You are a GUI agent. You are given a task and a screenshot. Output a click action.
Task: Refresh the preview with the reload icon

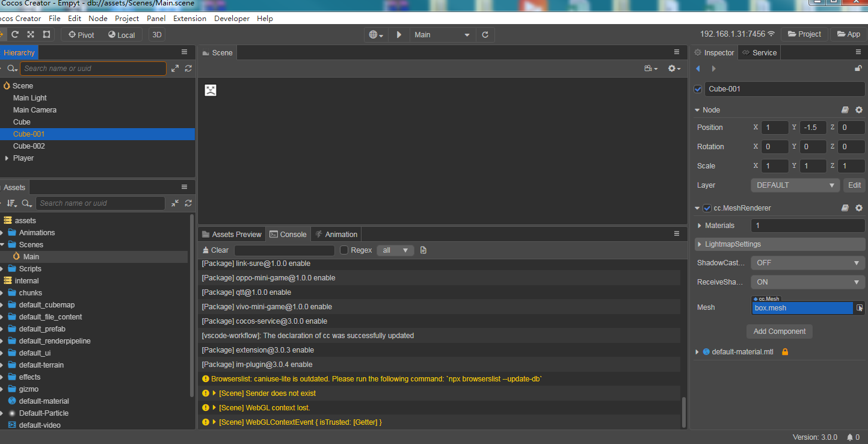click(x=485, y=35)
